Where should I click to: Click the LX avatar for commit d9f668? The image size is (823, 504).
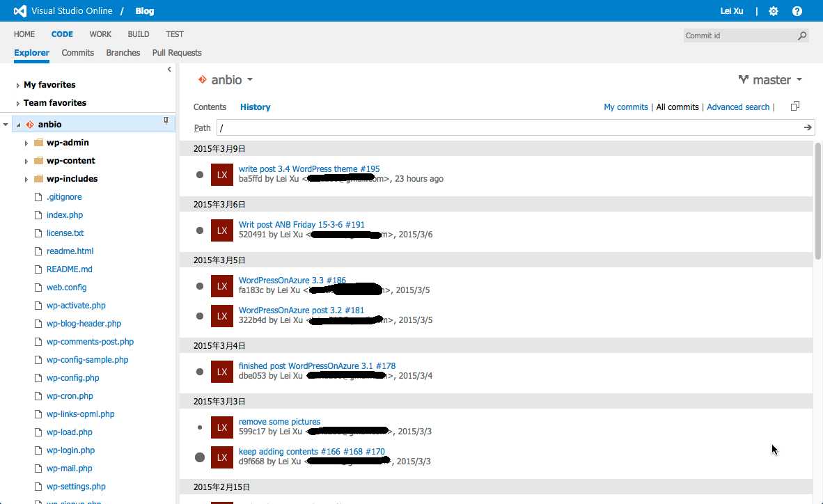click(222, 457)
